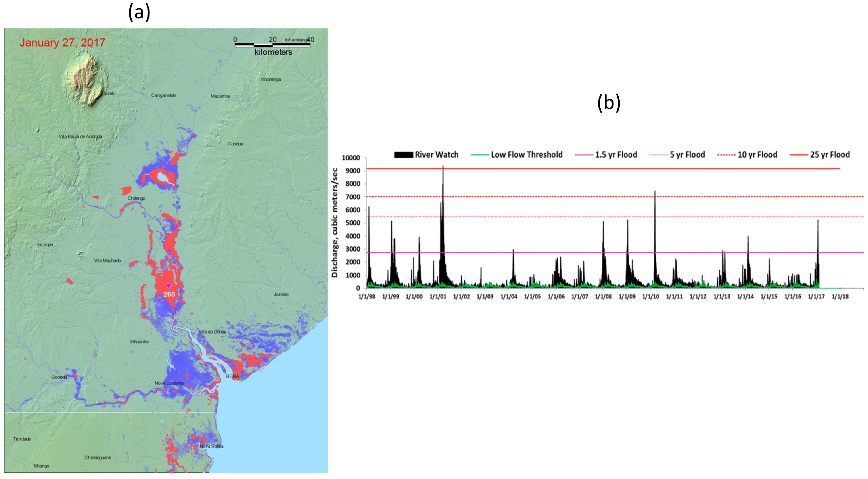Click the Canganetole map label
The image size is (868, 479).
(164, 95)
